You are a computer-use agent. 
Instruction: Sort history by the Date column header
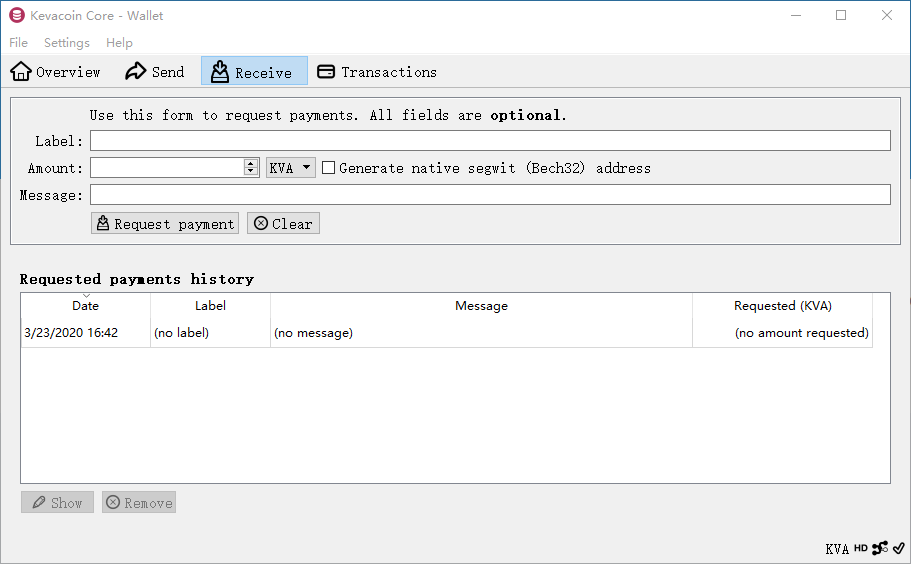coord(85,306)
